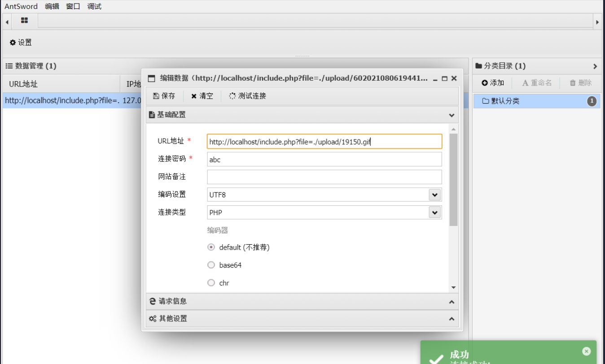Viewport: 605px width, 364px height.
Task: Run 测试连接 connection test
Action: click(247, 96)
